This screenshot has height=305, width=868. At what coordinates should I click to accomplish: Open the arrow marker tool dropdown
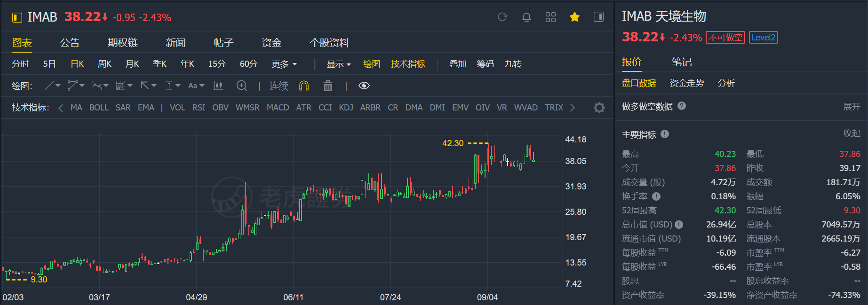[x=148, y=86]
